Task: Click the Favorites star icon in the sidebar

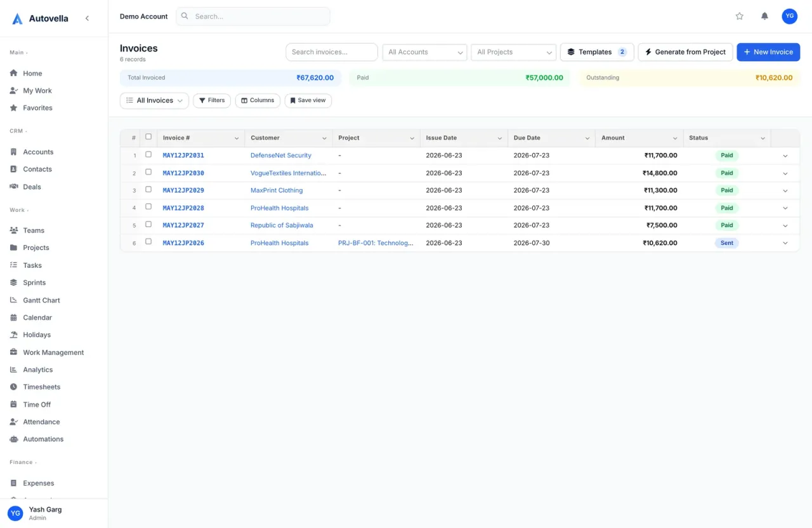Action: tap(14, 108)
